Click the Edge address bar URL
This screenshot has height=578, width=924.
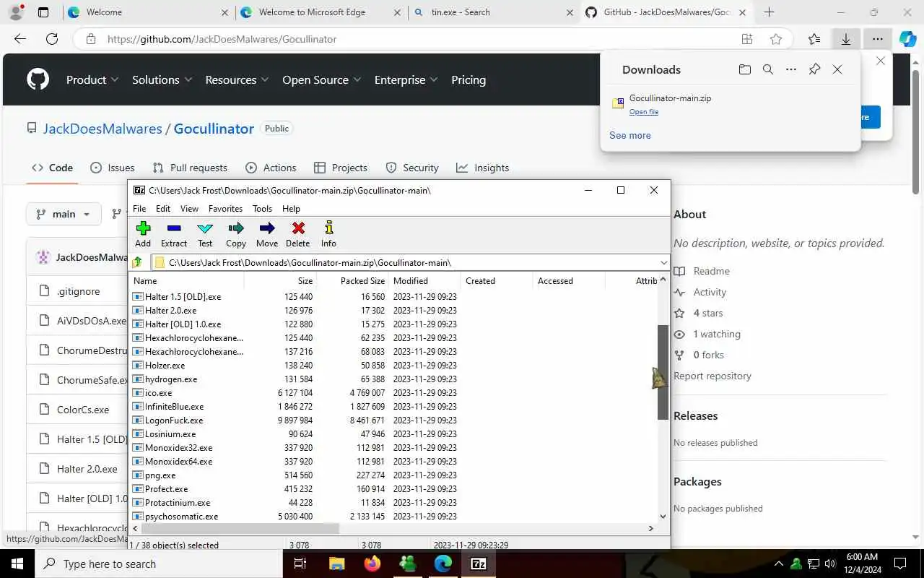point(222,39)
